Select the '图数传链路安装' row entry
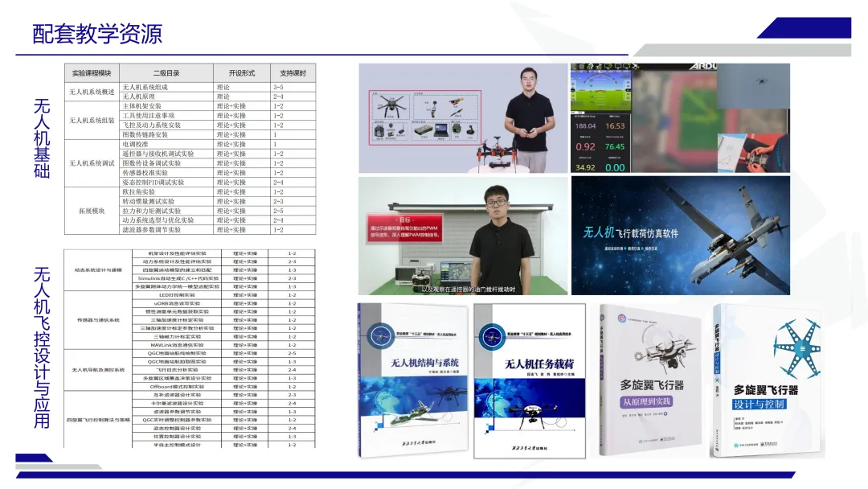The width and height of the screenshot is (868, 489). tap(145, 134)
